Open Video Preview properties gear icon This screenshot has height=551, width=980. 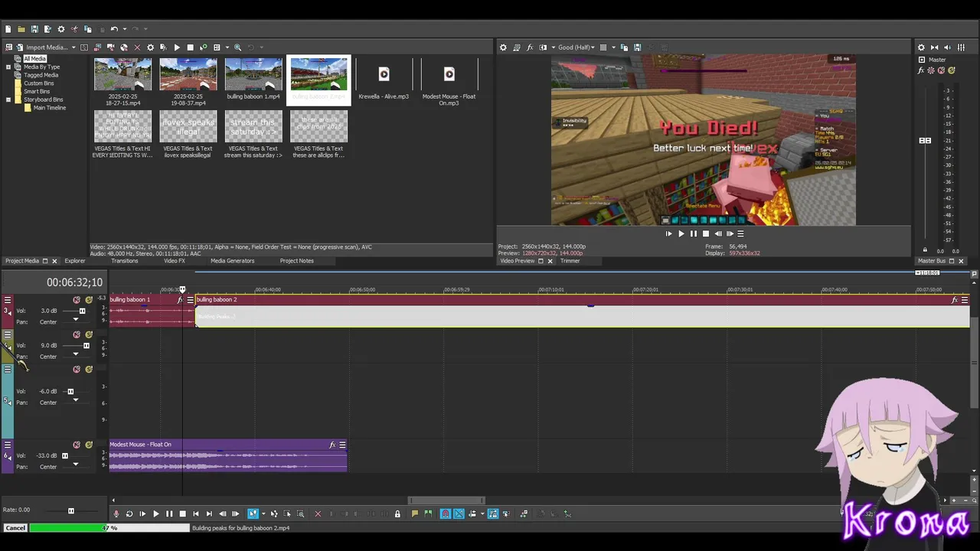pos(503,47)
